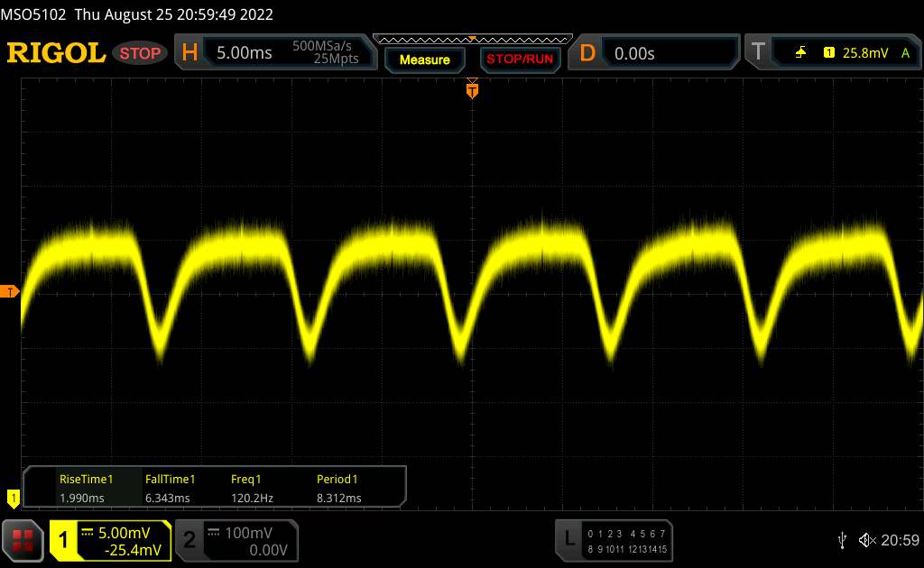Click the yellow channel 1 ground marker

tap(13, 497)
